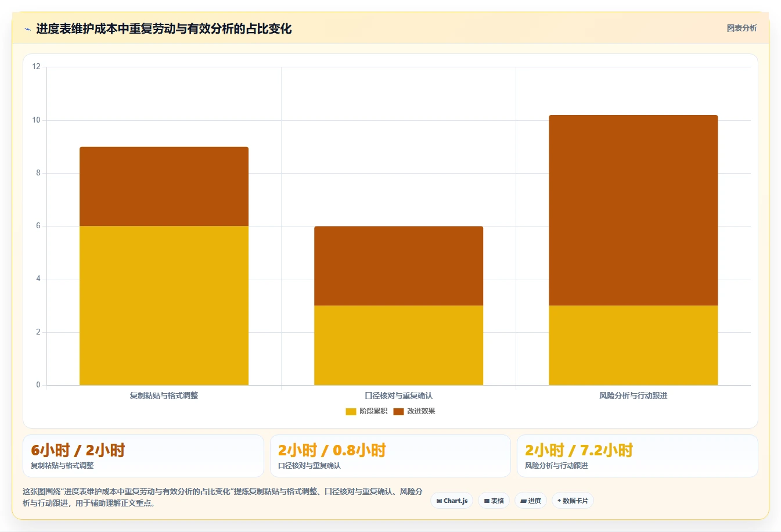Screen dimensions: 781x532
Task: Select the Chart.js tag chip
Action: tap(452, 501)
